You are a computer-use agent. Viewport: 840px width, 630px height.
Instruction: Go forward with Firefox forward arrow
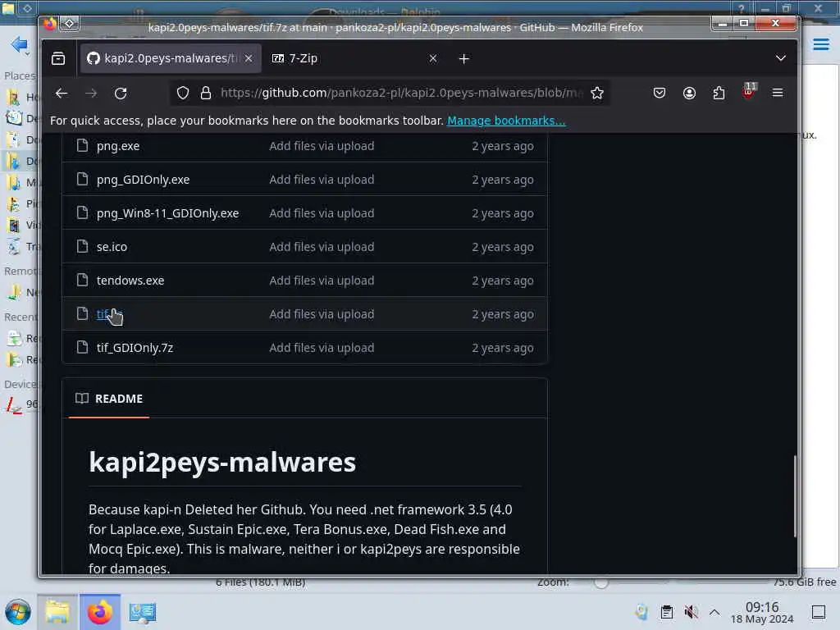(x=91, y=94)
